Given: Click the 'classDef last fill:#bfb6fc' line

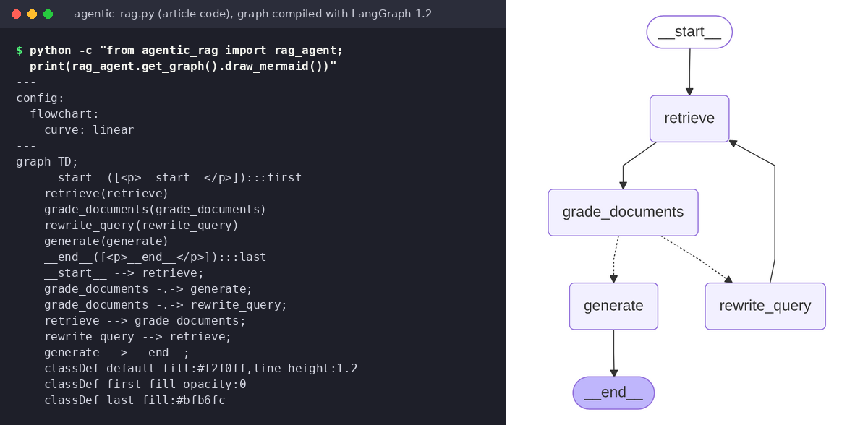Looking at the screenshot, I should [x=135, y=400].
